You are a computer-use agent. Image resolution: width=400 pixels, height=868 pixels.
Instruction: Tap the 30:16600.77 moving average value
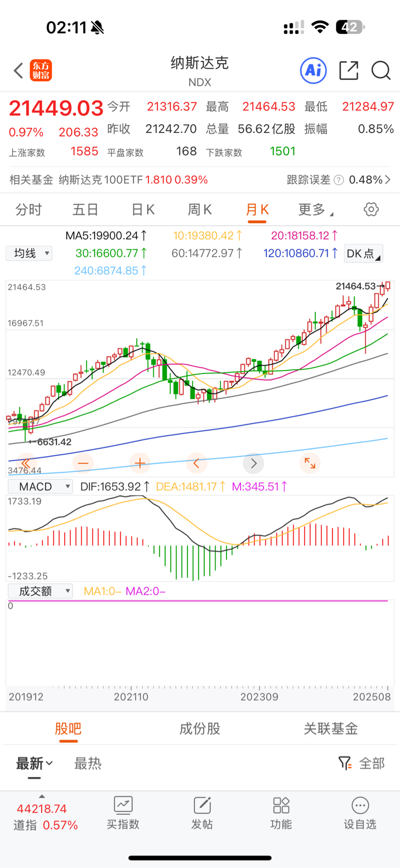pyautogui.click(x=111, y=253)
